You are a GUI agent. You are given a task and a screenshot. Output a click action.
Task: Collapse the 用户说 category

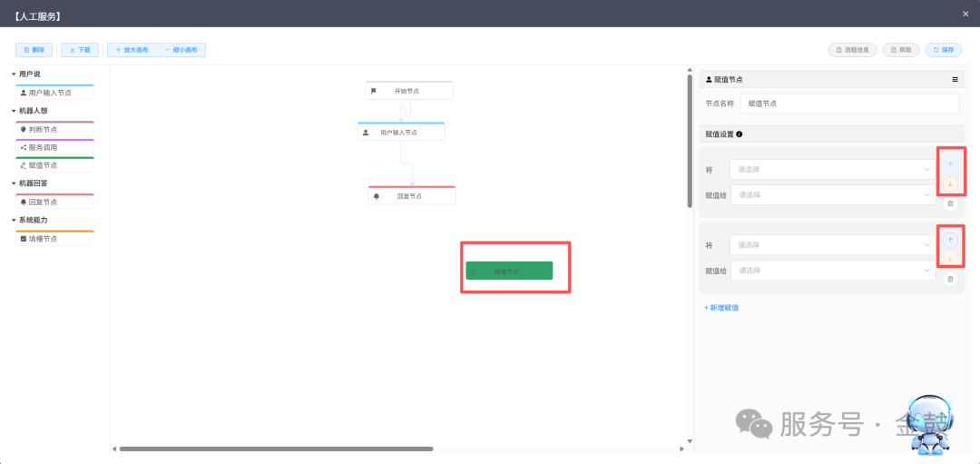14,74
